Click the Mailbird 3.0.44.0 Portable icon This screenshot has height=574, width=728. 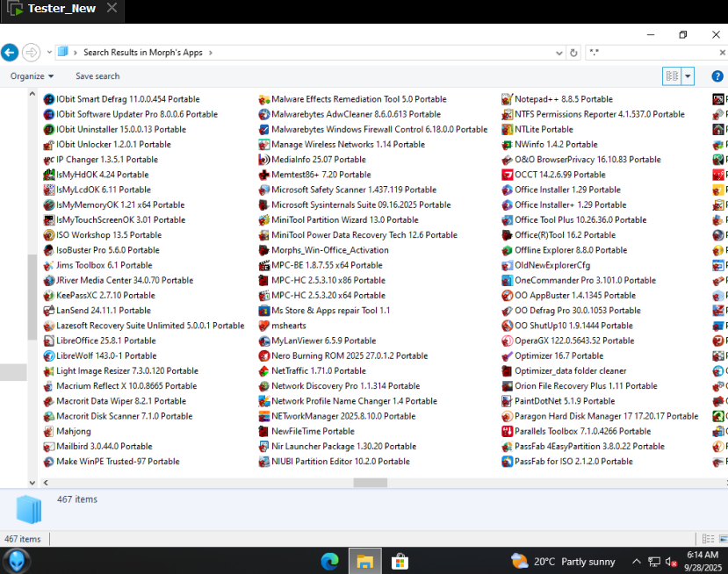(49, 447)
